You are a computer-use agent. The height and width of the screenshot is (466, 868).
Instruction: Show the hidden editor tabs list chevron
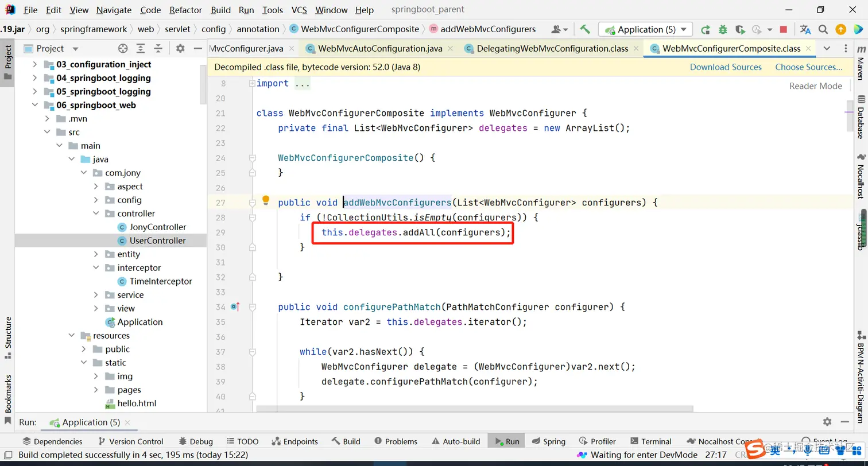tap(827, 49)
